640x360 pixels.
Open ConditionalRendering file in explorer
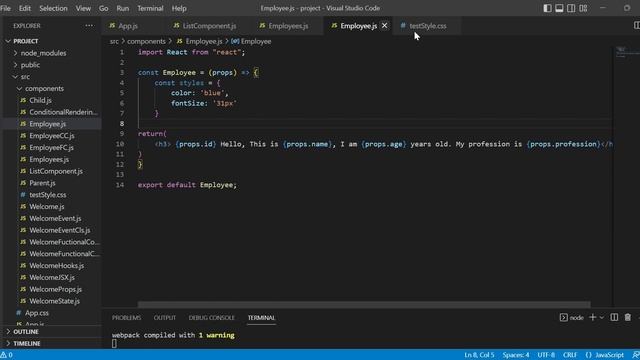click(63, 112)
